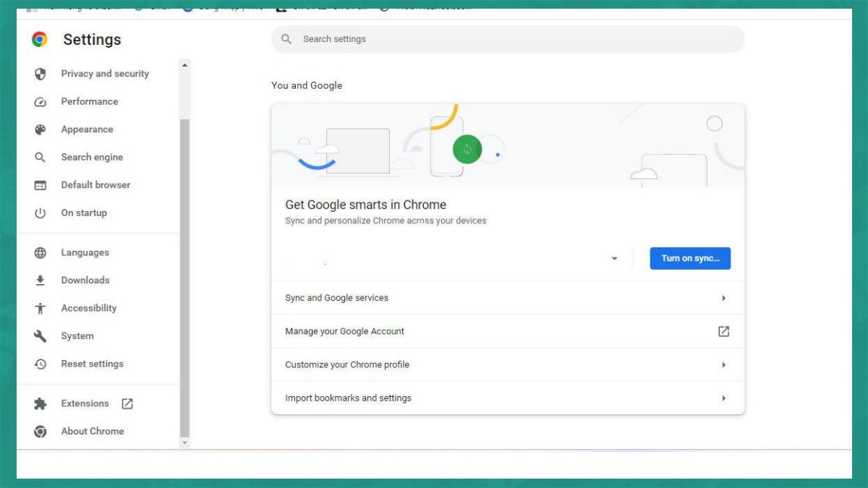This screenshot has width=868, height=488.
Task: Click the On startup power icon
Action: coord(40,213)
